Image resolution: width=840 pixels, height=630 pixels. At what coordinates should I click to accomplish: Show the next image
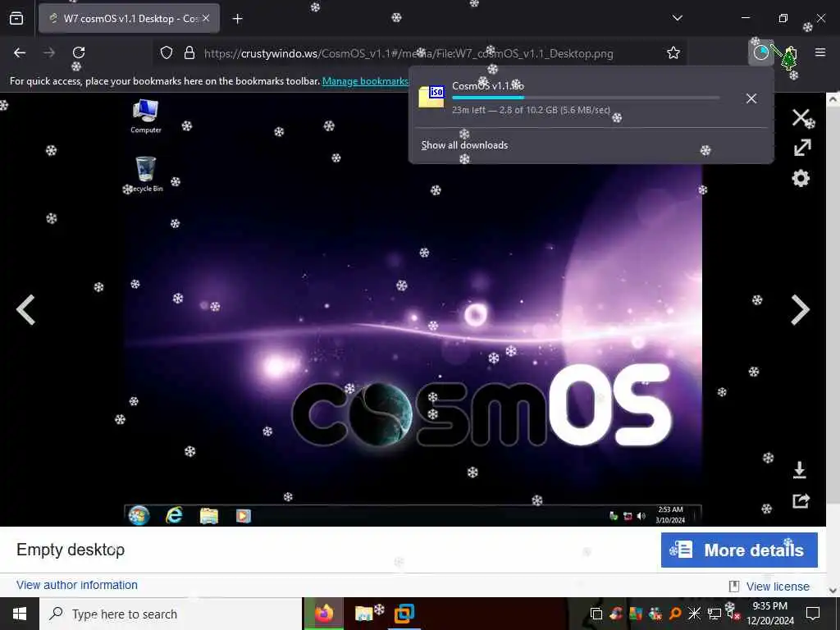[800, 309]
